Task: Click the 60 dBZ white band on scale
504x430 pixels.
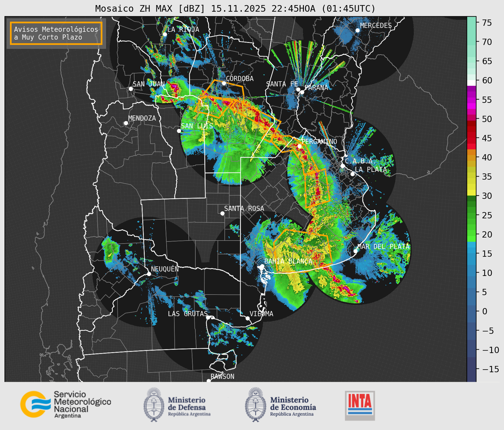Action: (471, 83)
